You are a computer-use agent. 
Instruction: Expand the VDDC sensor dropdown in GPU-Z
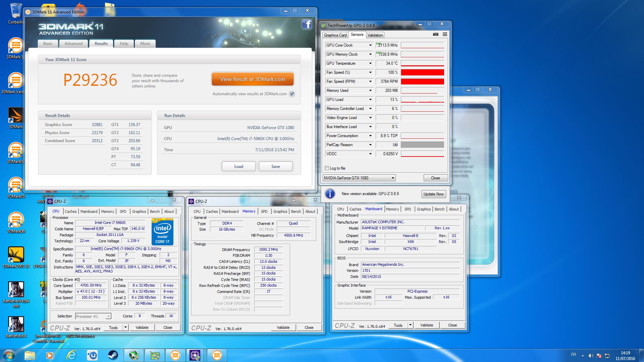[x=370, y=154]
